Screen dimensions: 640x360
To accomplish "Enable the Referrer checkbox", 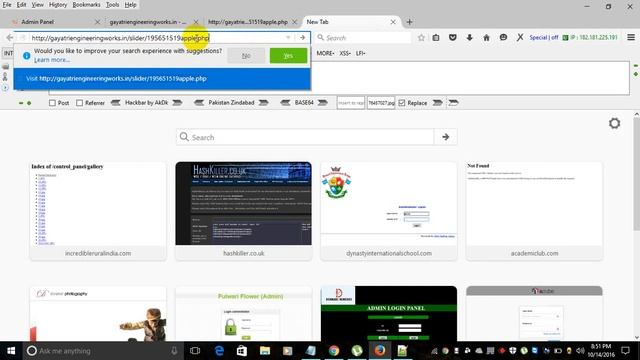I will click(x=80, y=103).
